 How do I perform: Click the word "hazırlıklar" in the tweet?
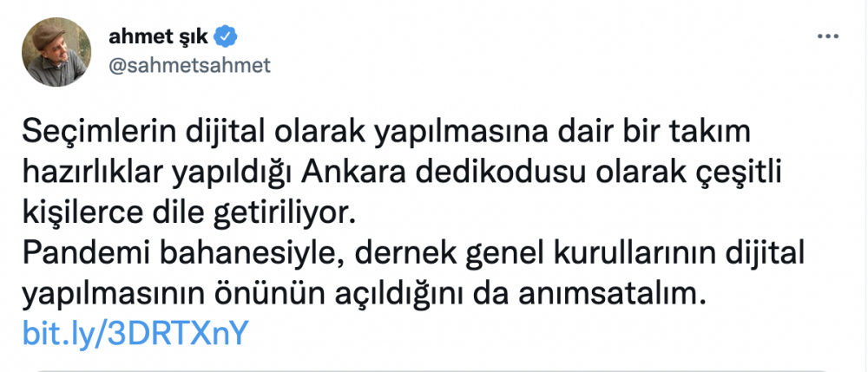coord(94,173)
